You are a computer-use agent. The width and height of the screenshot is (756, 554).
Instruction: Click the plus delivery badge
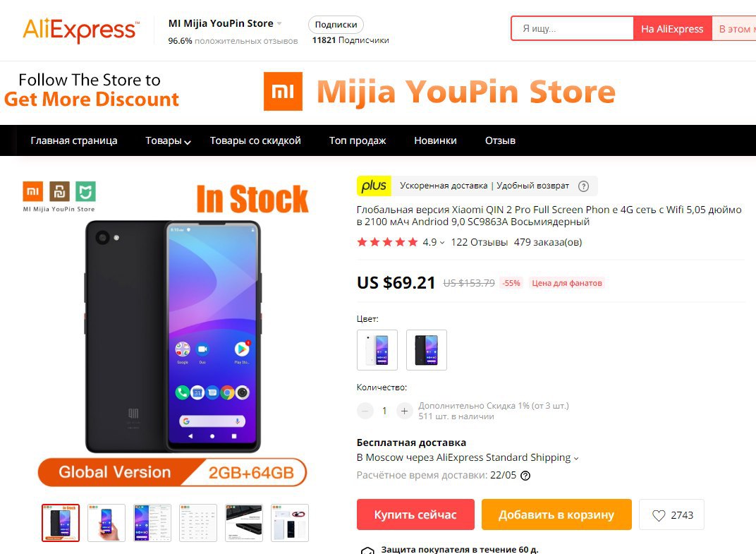coord(374,186)
